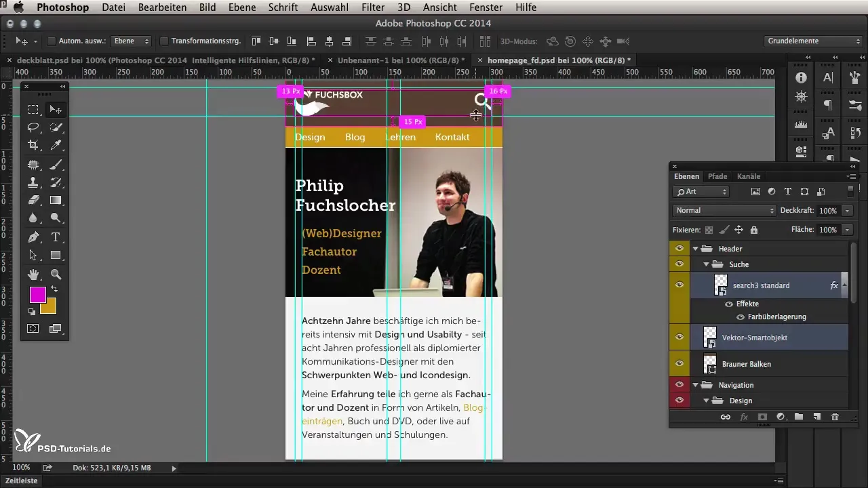Select the Spot Healing Brush tool
The width and height of the screenshot is (868, 488).
coord(33,164)
